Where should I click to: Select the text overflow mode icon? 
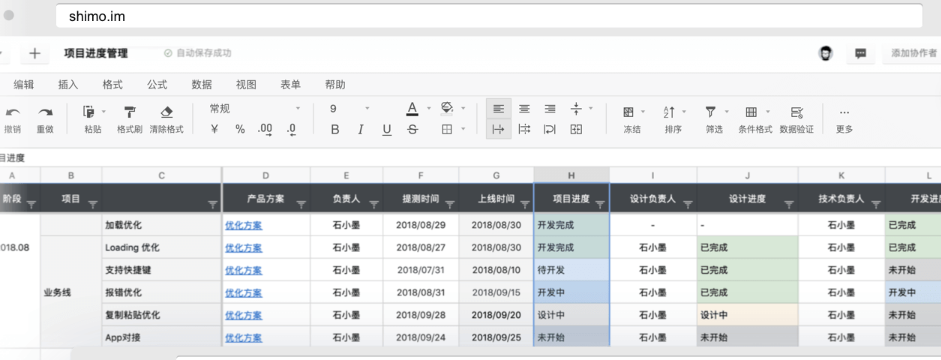498,129
